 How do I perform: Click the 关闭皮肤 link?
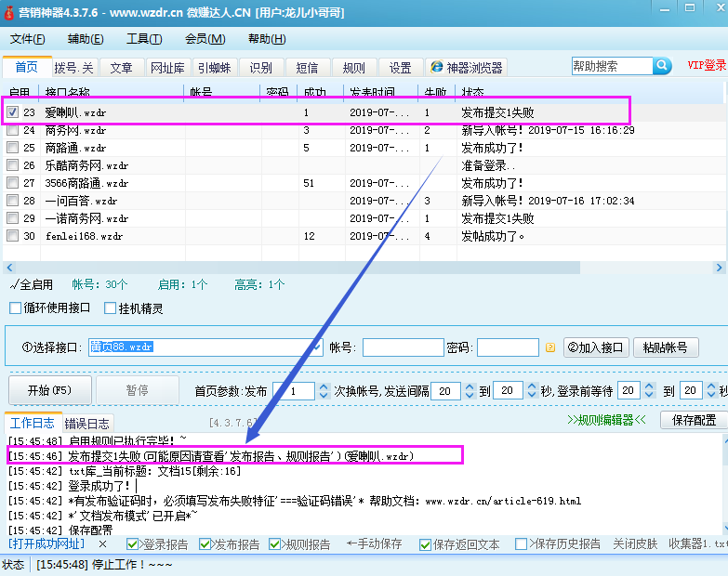pos(635,544)
